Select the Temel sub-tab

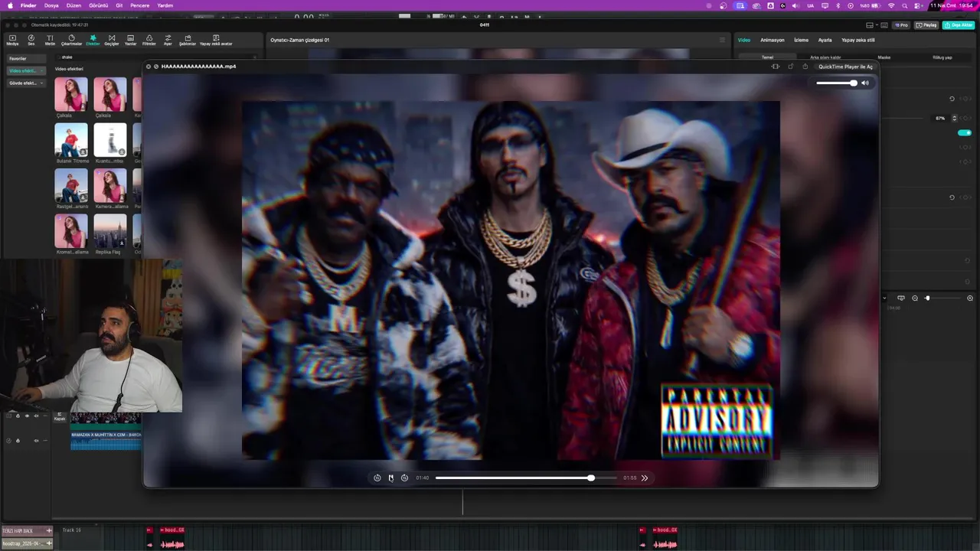click(767, 57)
